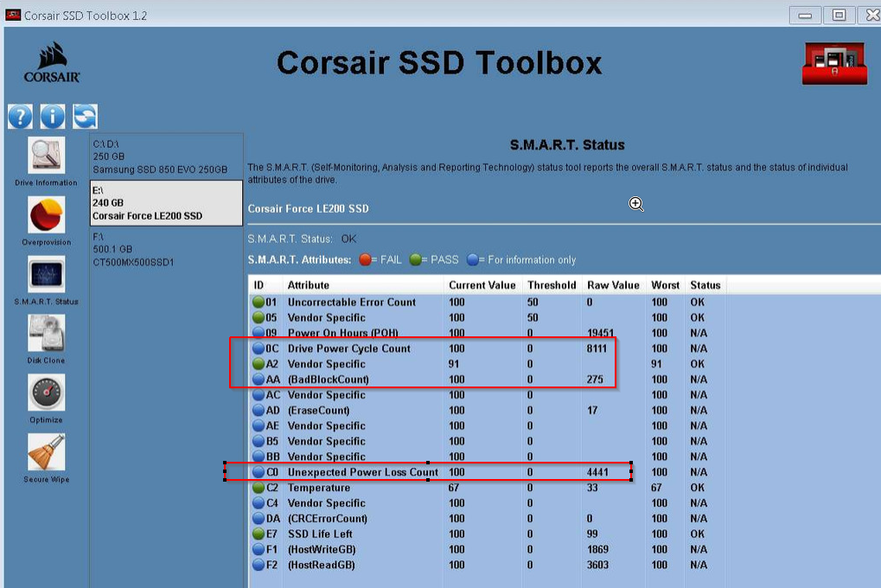The height and width of the screenshot is (588, 881).
Task: Minimize the Corsair SSD Toolbox window
Action: tap(805, 16)
